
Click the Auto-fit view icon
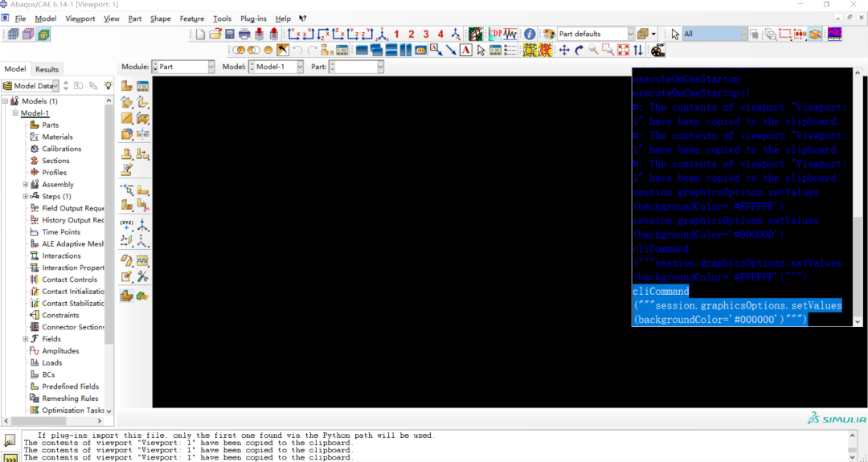coord(624,51)
